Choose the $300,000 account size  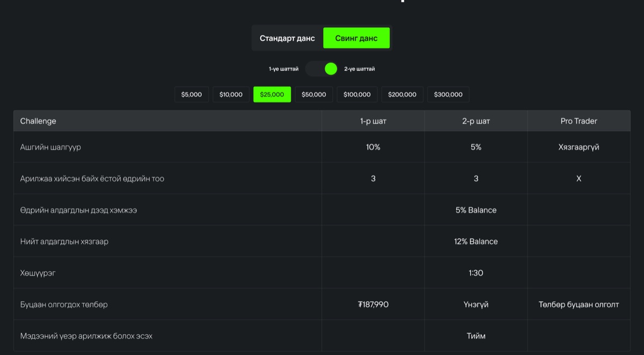[448, 94]
